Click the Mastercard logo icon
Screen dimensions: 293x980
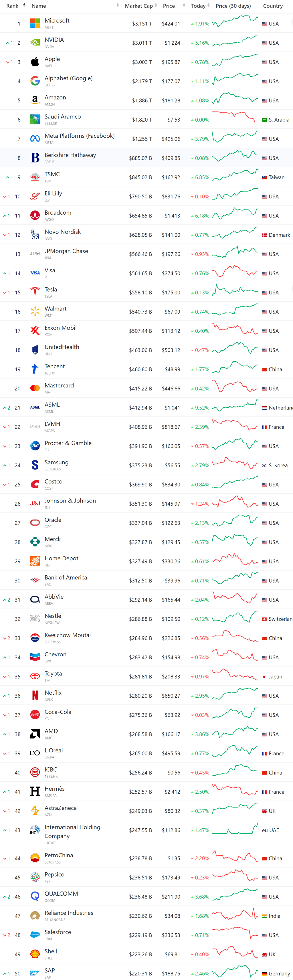point(35,388)
